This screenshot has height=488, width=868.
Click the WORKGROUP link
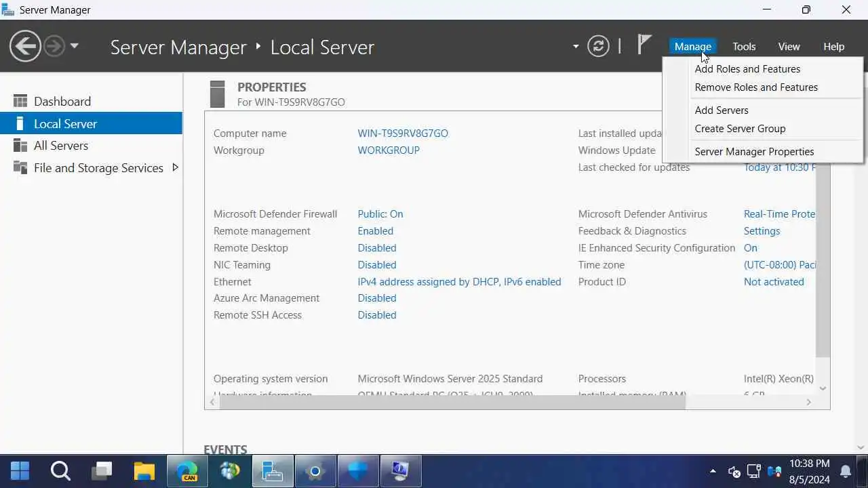[389, 150]
